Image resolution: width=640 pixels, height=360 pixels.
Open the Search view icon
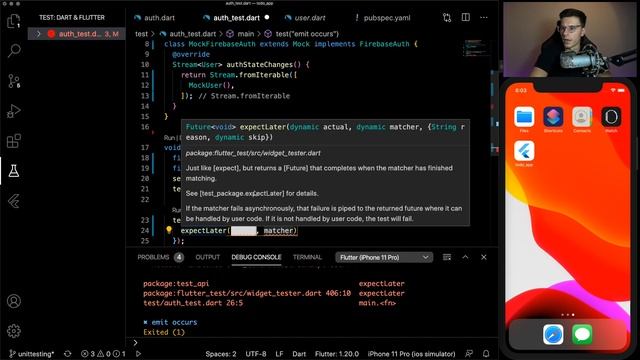pos(14,51)
